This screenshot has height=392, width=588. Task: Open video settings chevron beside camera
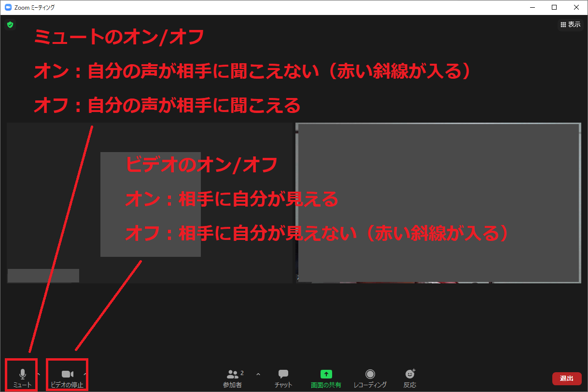point(85,374)
